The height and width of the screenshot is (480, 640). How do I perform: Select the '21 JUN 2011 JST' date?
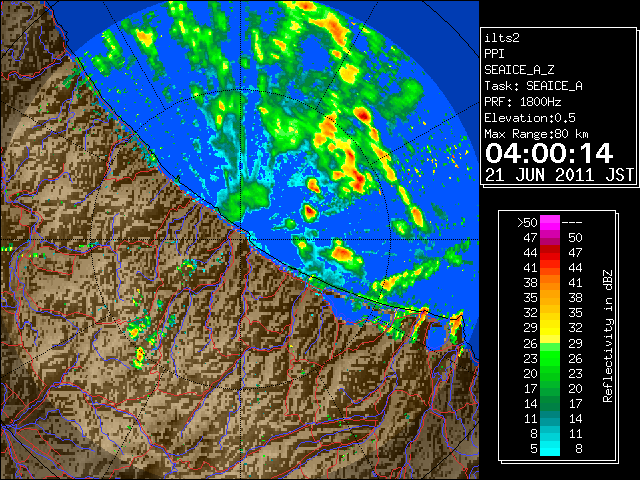[560, 175]
